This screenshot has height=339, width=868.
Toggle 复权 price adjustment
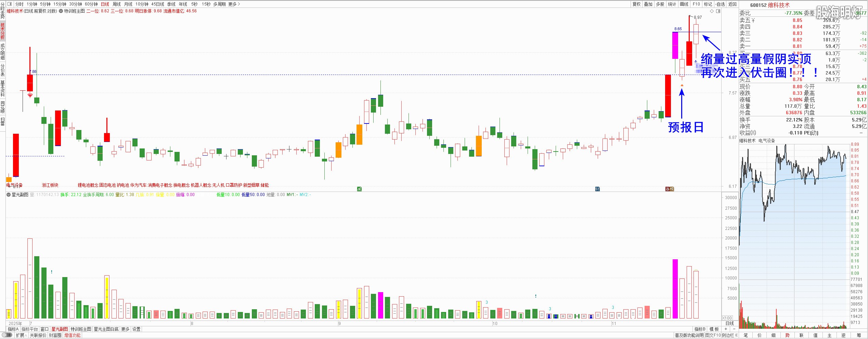[636, 4]
